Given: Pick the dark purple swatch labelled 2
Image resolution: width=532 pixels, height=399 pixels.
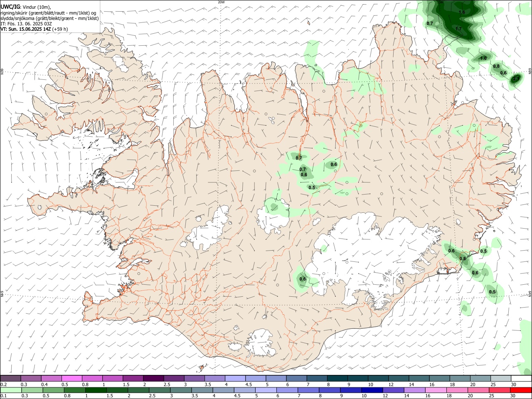Looking at the screenshot, I should (153, 379).
